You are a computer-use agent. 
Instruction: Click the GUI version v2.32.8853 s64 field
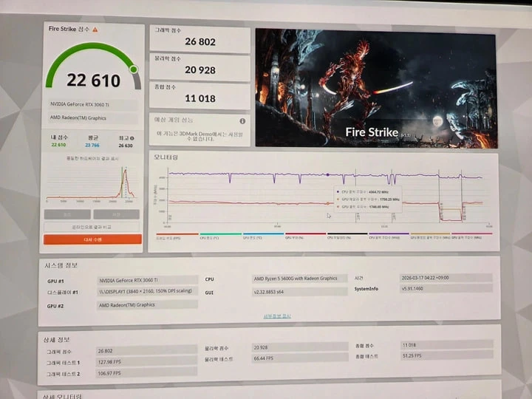300,291
